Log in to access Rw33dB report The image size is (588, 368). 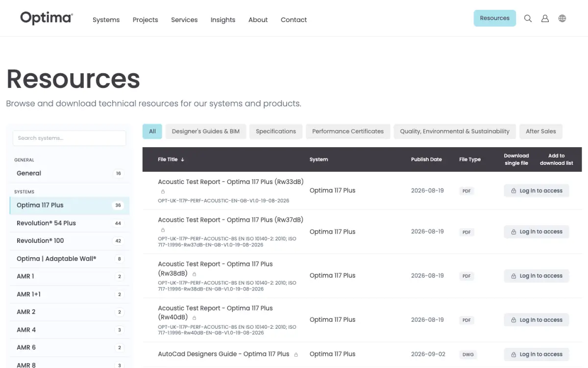click(537, 191)
